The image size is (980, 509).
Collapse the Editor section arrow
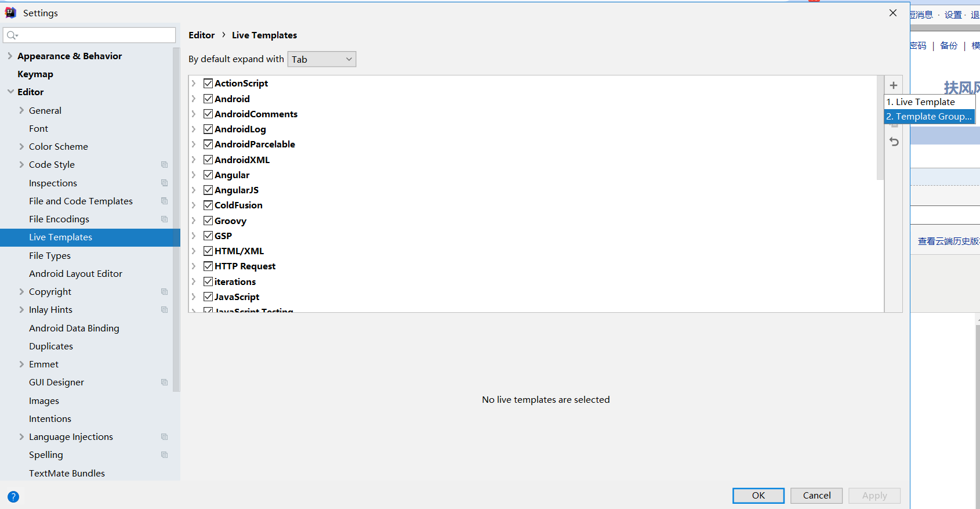(10, 92)
